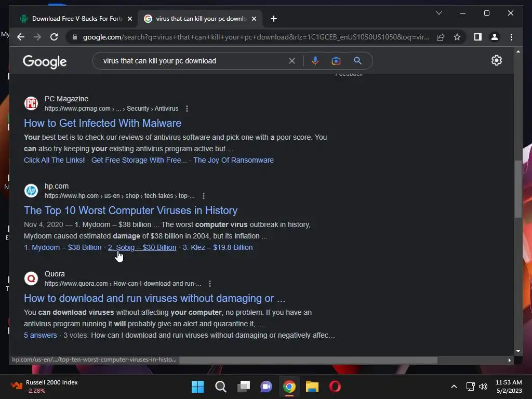Open the Windows Start menu

(x=197, y=387)
